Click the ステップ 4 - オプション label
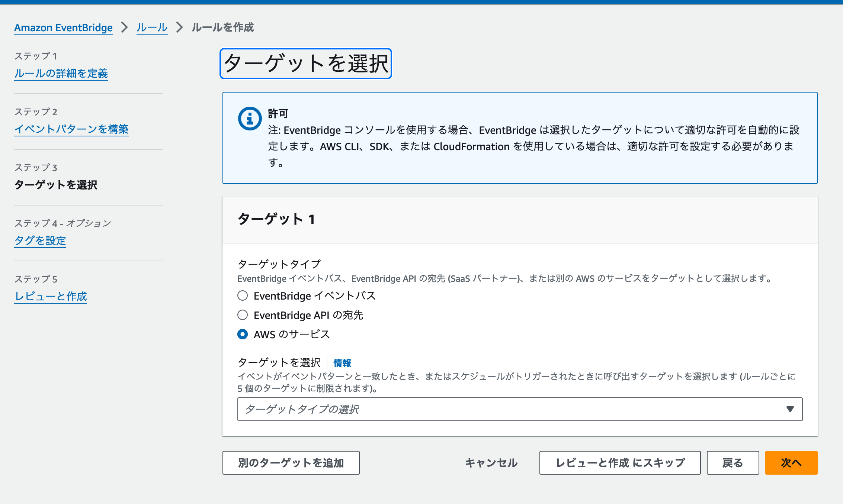 tap(62, 223)
